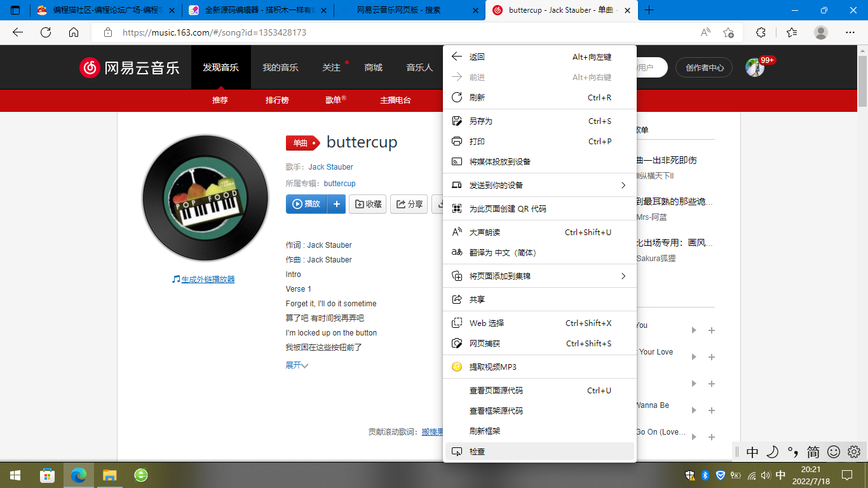Open the add-to-playlist plus beside 播放

coord(336,204)
